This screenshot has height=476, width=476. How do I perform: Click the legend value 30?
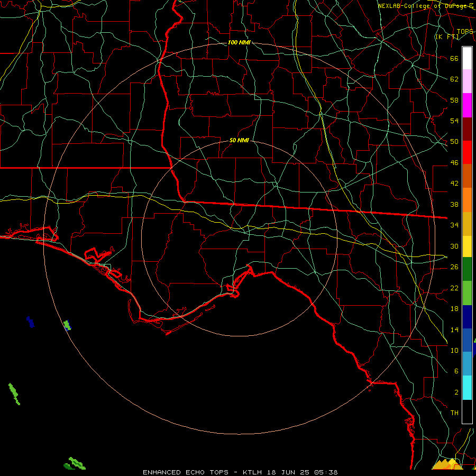454,246
